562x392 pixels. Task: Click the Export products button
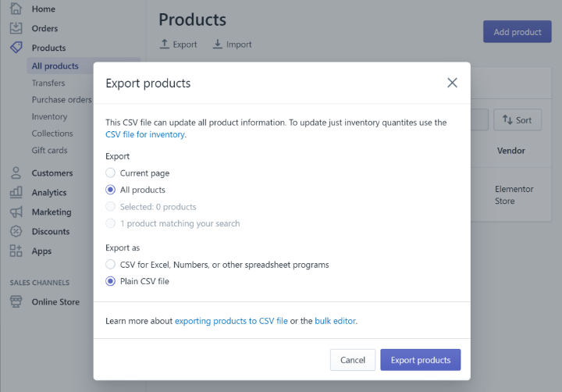pos(420,360)
